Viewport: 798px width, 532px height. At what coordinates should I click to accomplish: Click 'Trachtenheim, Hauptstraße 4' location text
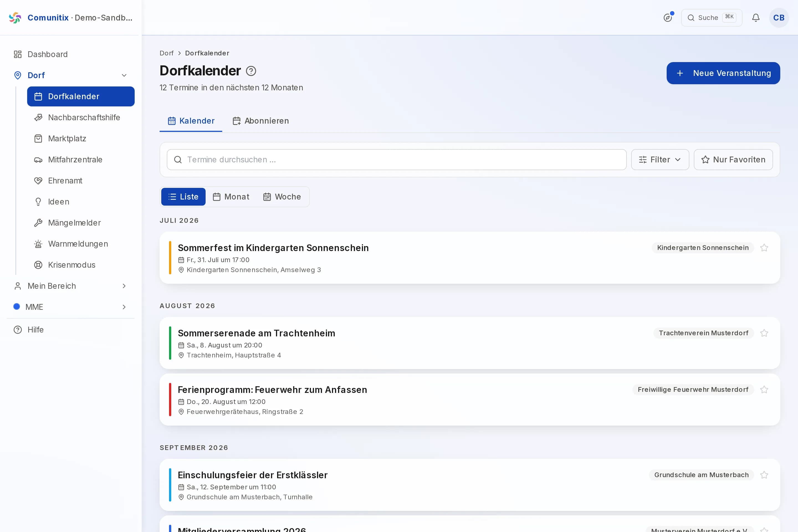coord(234,355)
